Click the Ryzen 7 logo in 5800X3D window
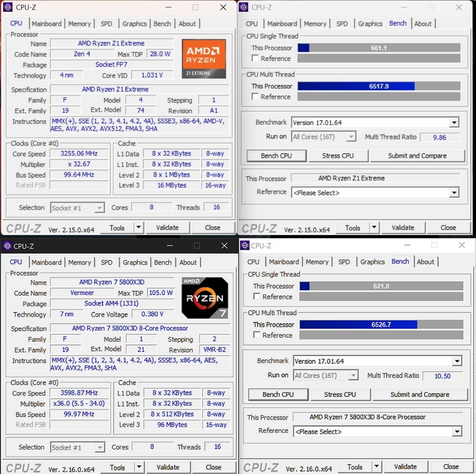This screenshot has width=476, height=474. (x=205, y=298)
